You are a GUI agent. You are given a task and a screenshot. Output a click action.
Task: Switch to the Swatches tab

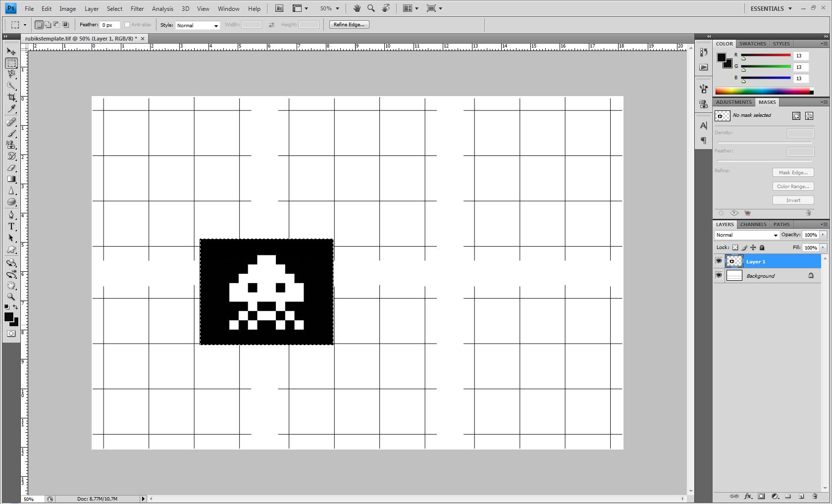[752, 44]
